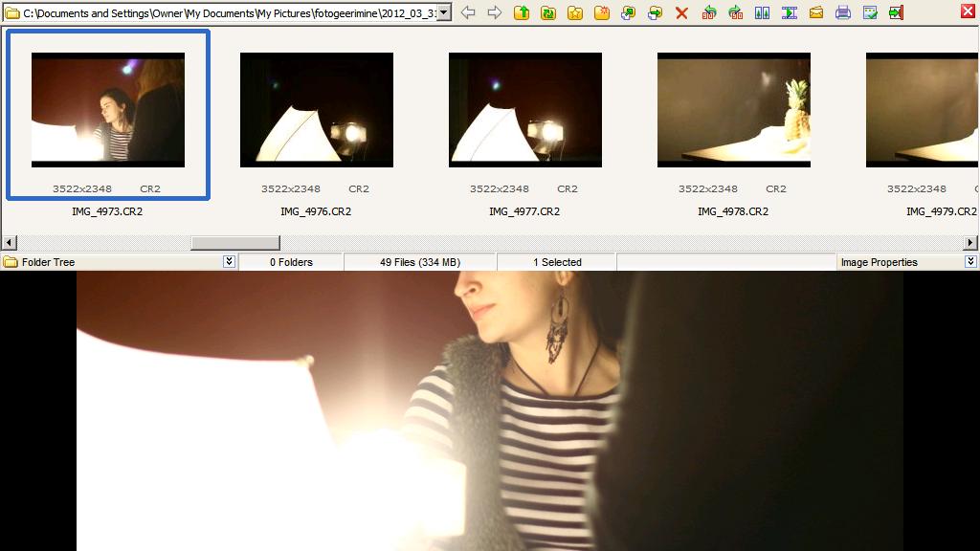Create a new folder
The height and width of the screenshot is (551, 980).
602,12
